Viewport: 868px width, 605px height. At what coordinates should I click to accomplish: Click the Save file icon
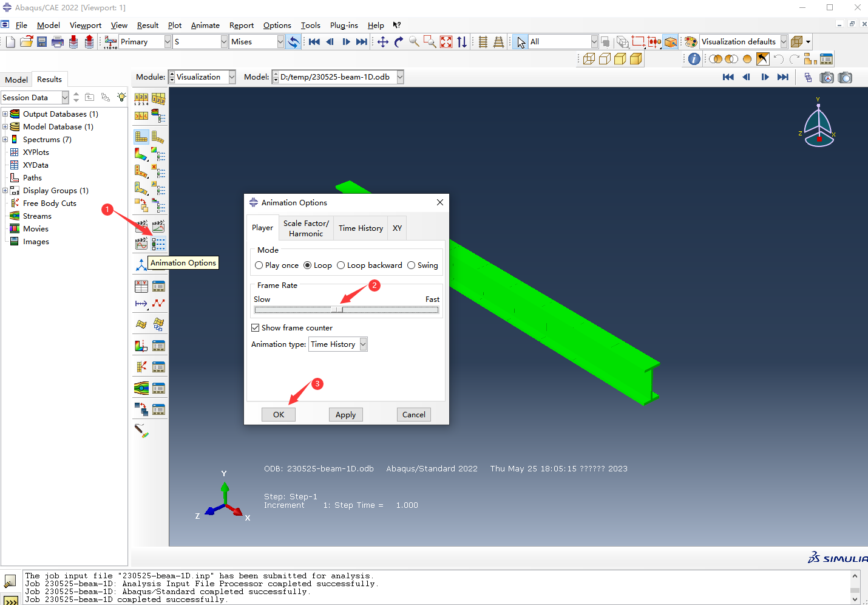click(42, 42)
